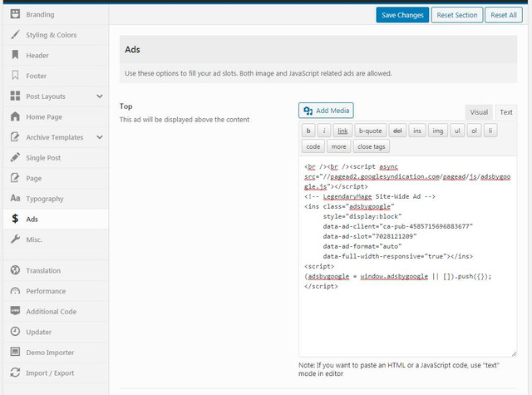Insert the more tag button
The image size is (532, 395).
click(338, 146)
